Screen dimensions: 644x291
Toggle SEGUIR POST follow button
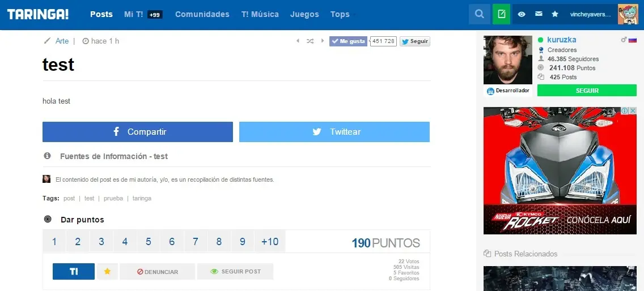235,271
